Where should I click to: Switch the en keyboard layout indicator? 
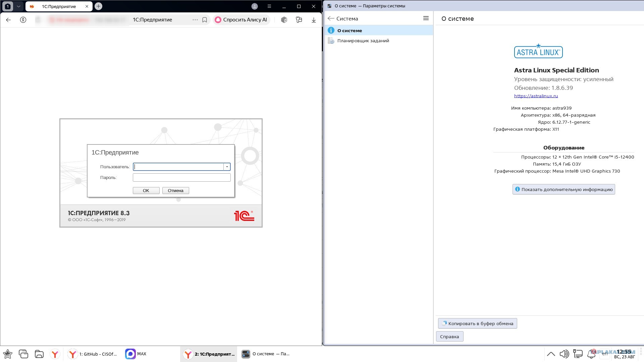(x=605, y=354)
